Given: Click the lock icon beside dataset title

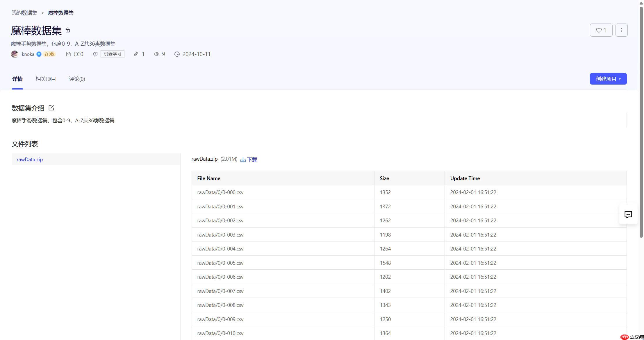Looking at the screenshot, I should pyautogui.click(x=68, y=30).
